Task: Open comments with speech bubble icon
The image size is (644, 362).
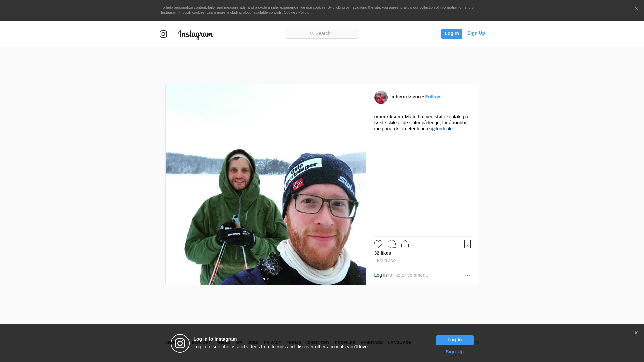Action: pos(391,244)
